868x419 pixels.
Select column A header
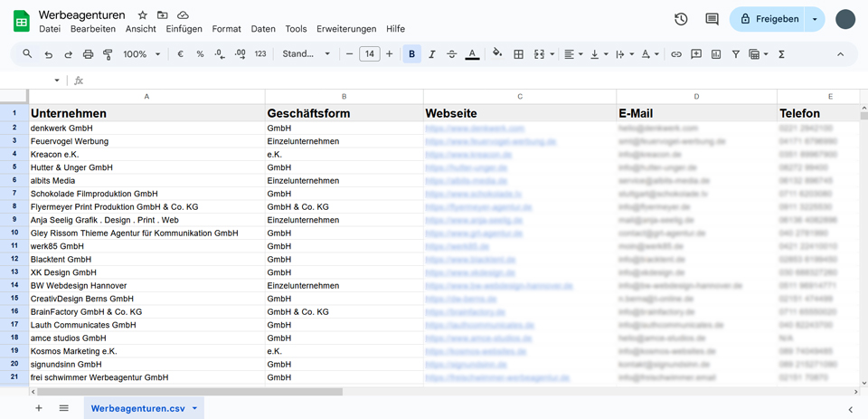146,97
